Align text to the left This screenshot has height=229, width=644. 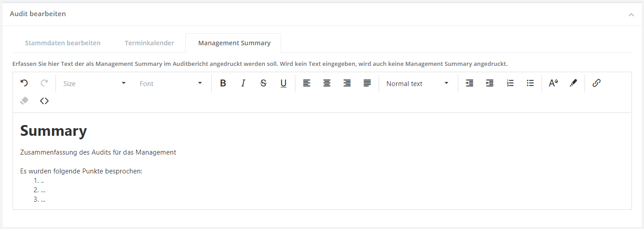point(307,83)
